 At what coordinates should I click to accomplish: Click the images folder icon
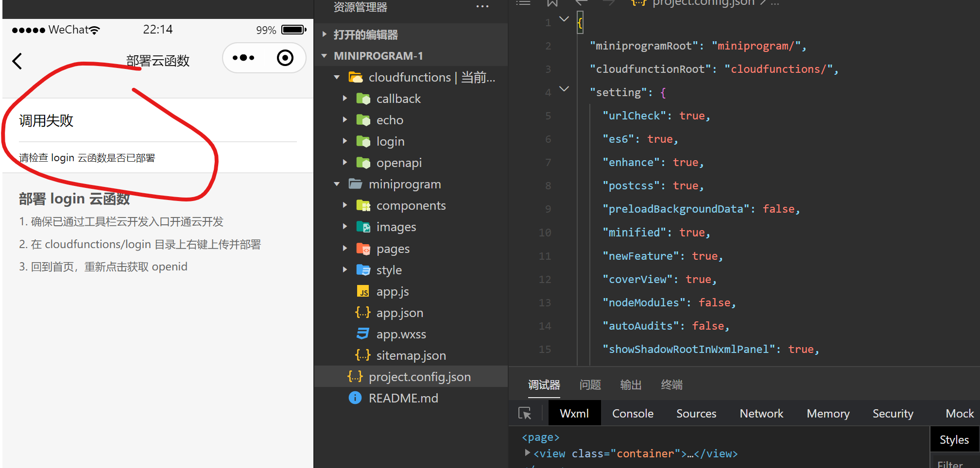tap(363, 227)
